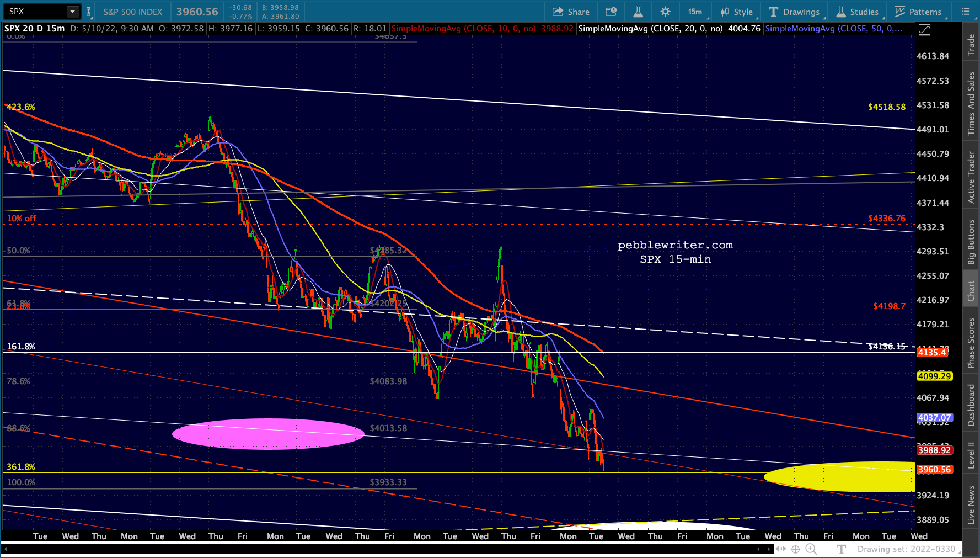Open the Drawings menu
Viewport: 980px width, 558px height.
tap(794, 12)
